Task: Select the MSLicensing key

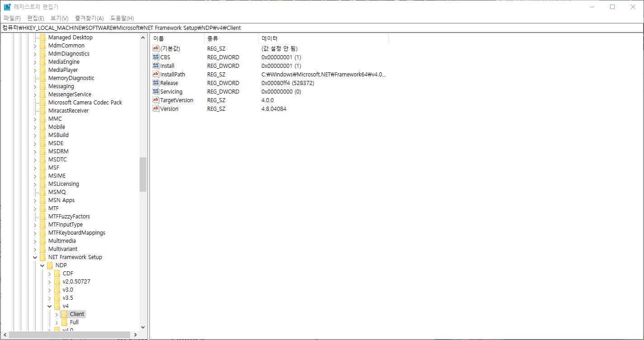Action: (x=64, y=184)
